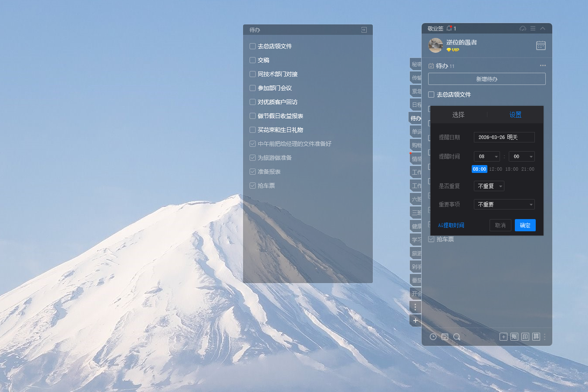Click the reminder date field 2026-03-26
Viewport: 588px width, 392px height.
pyautogui.click(x=504, y=137)
